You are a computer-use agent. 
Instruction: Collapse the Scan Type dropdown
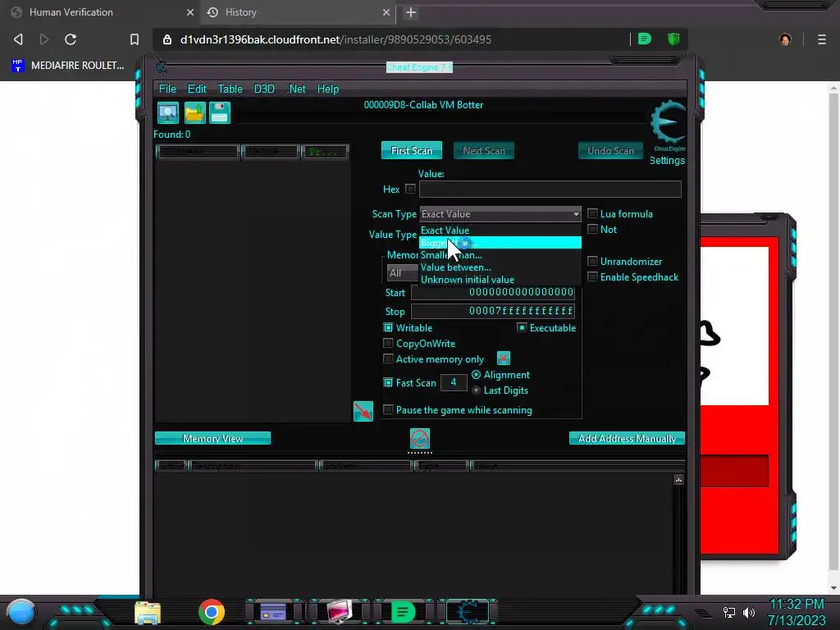[576, 214]
